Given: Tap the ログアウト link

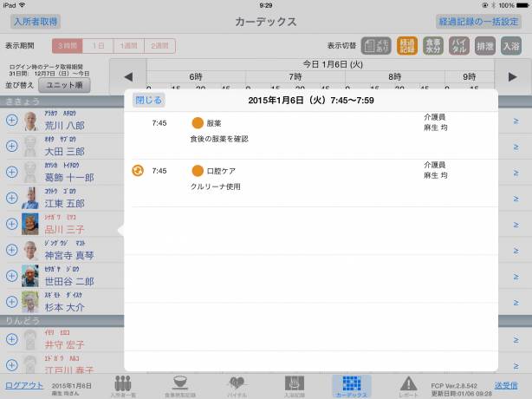Looking at the screenshot, I should [x=23, y=384].
